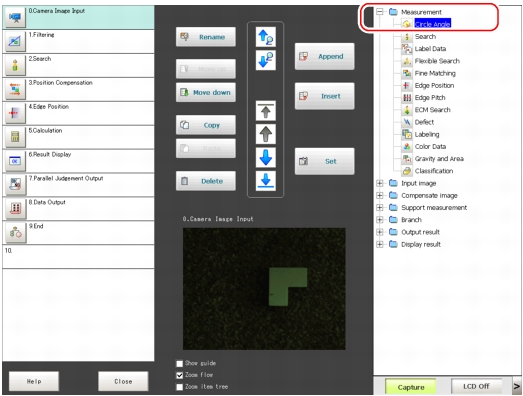Select ECM Search item in tree
Screen dimensions: 523x396
pyautogui.click(x=432, y=110)
